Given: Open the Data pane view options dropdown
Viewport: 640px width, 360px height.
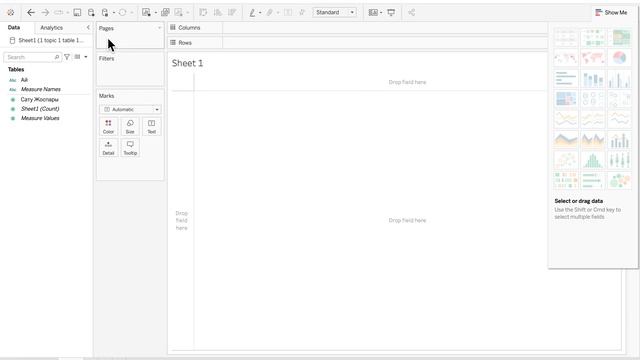Looking at the screenshot, I should (x=86, y=57).
